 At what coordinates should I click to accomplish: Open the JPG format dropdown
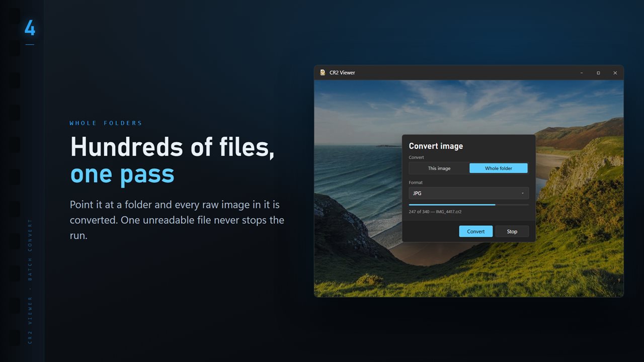tap(469, 193)
